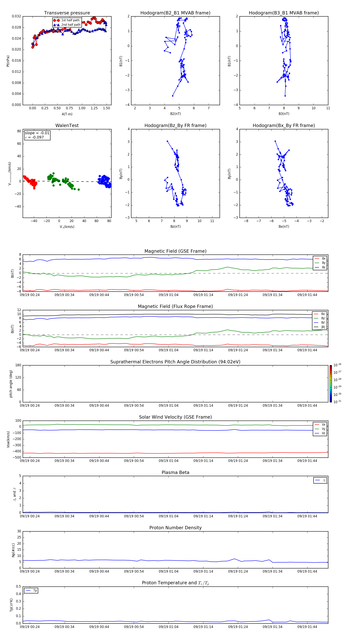Click the pitch angle rainbow colorbar
Screen dimensions: 351x644
pyautogui.click(x=331, y=384)
